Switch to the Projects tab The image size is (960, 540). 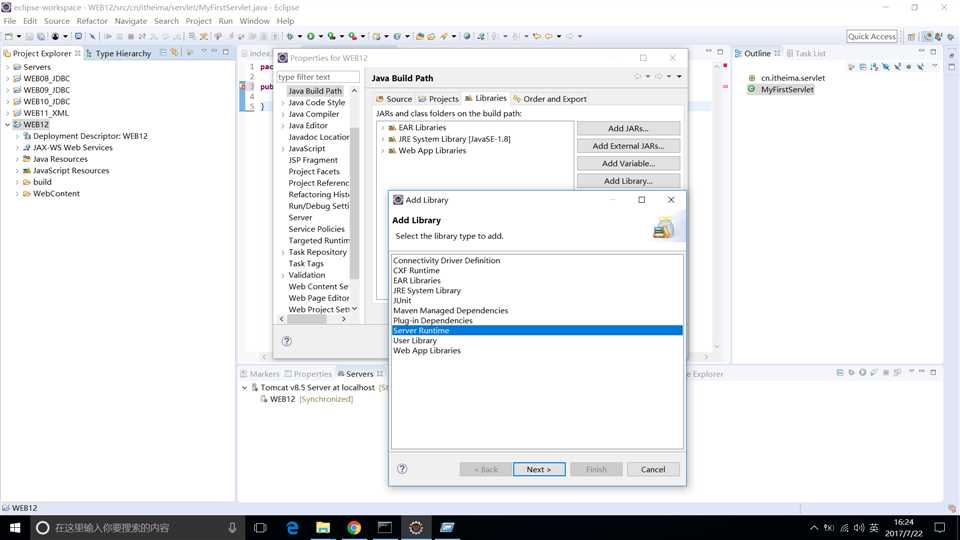pyautogui.click(x=438, y=99)
